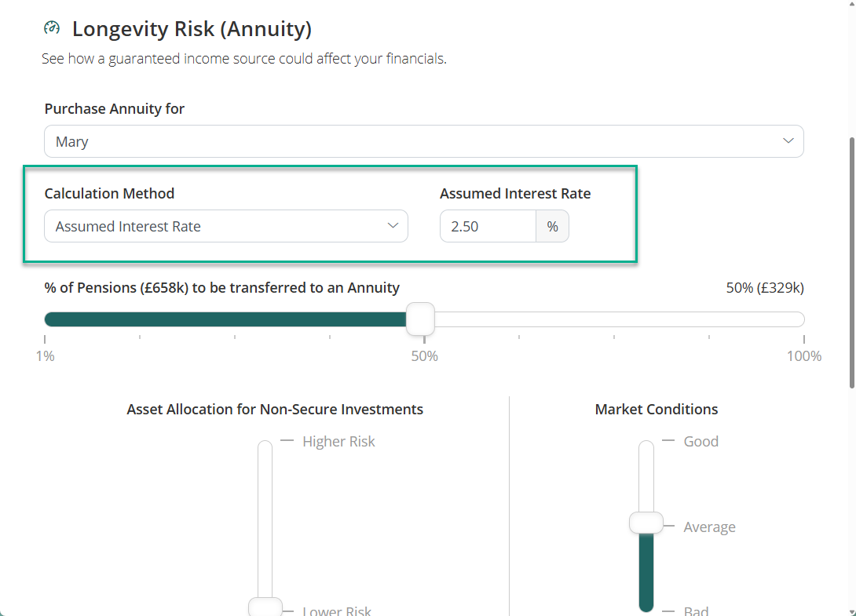Click the 50% tick label under the pension slider

424,356
